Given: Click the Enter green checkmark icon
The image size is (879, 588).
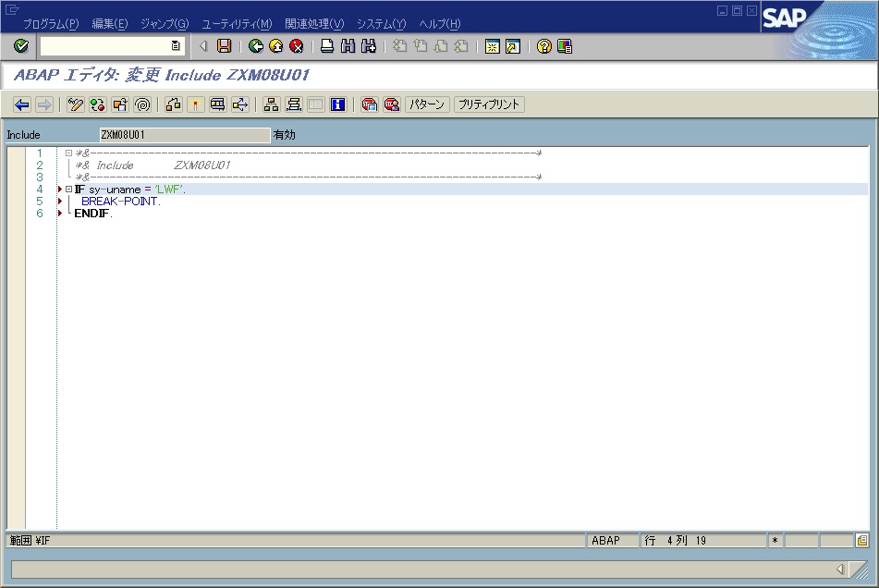Looking at the screenshot, I should click(19, 45).
